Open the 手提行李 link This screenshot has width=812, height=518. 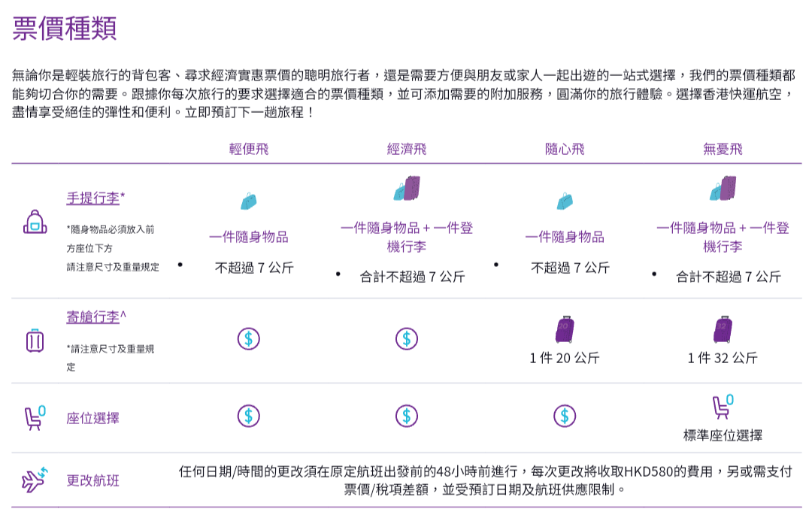point(92,198)
